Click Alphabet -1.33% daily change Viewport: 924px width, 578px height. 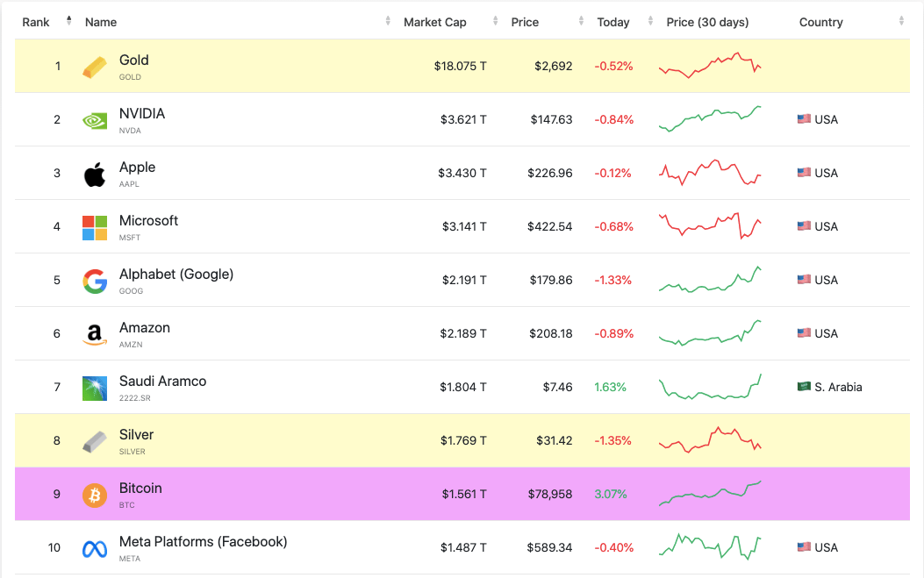(x=612, y=280)
